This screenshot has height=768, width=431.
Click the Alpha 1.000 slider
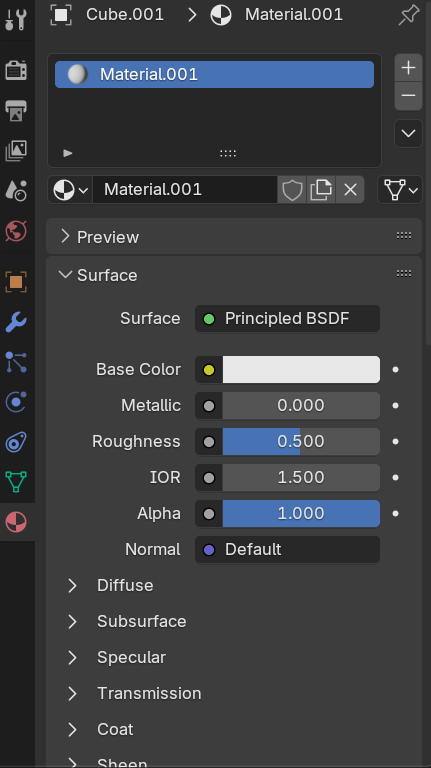(301, 513)
